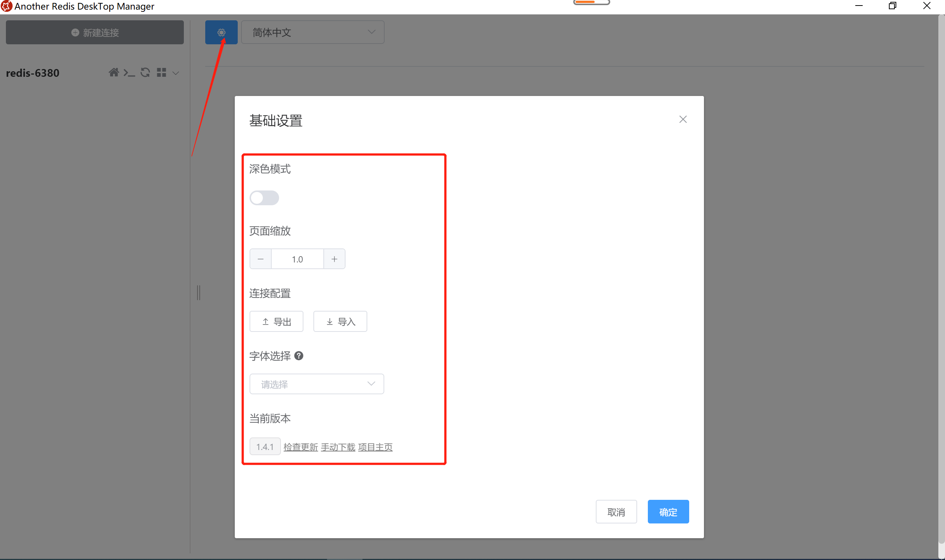Refresh the redis-6380 connection
The height and width of the screenshot is (560, 945).
pyautogui.click(x=145, y=72)
